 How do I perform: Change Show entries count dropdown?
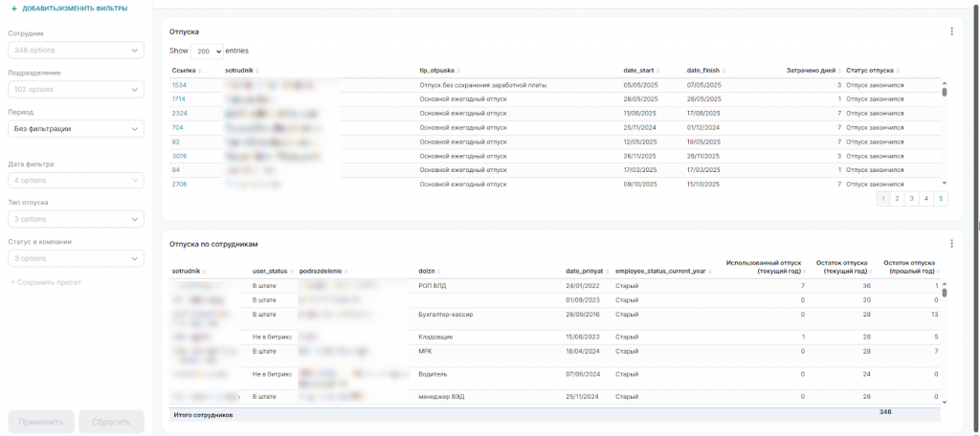pyautogui.click(x=207, y=51)
